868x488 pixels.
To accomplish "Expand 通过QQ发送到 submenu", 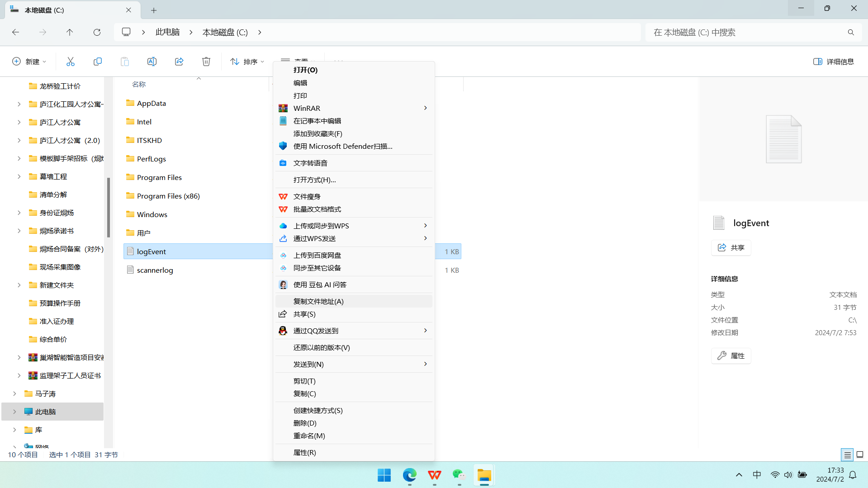I will pyautogui.click(x=425, y=331).
